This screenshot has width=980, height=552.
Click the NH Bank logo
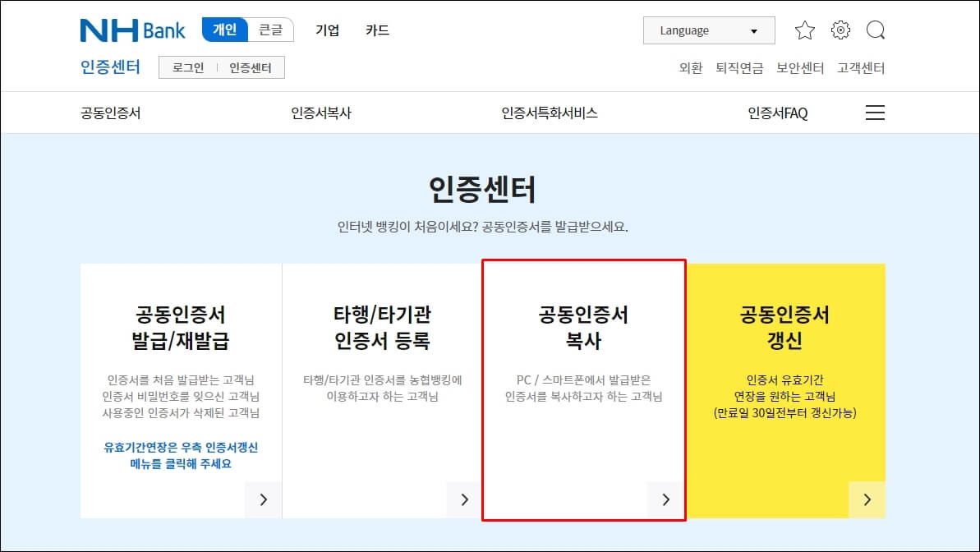(131, 30)
